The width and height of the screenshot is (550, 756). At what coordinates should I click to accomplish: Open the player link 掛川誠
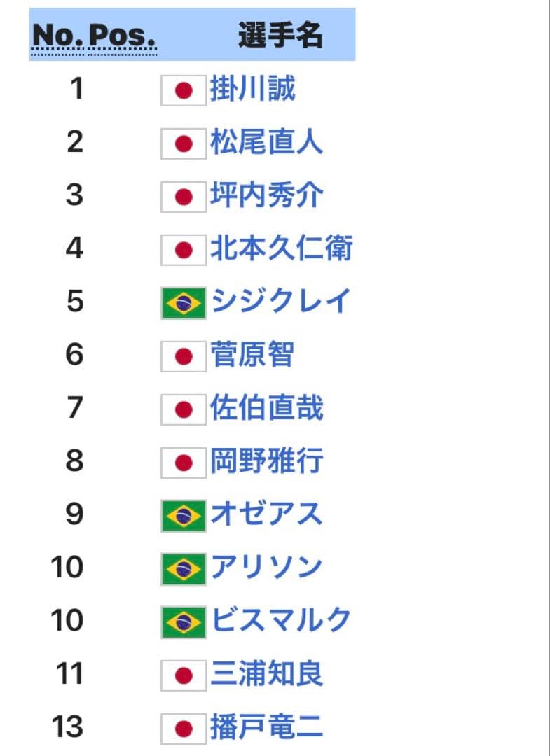point(252,90)
